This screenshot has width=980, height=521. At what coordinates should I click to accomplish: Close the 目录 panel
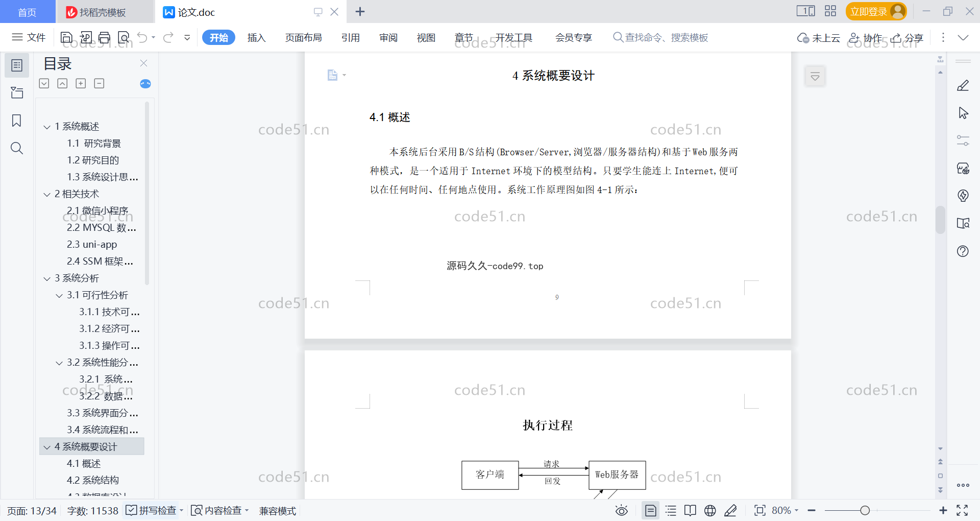pyautogui.click(x=143, y=63)
